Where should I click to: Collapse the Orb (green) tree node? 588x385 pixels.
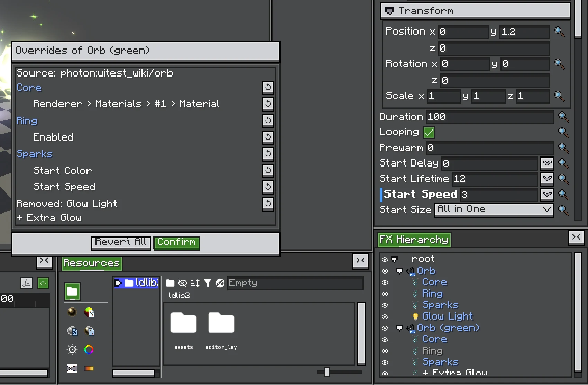[399, 328]
